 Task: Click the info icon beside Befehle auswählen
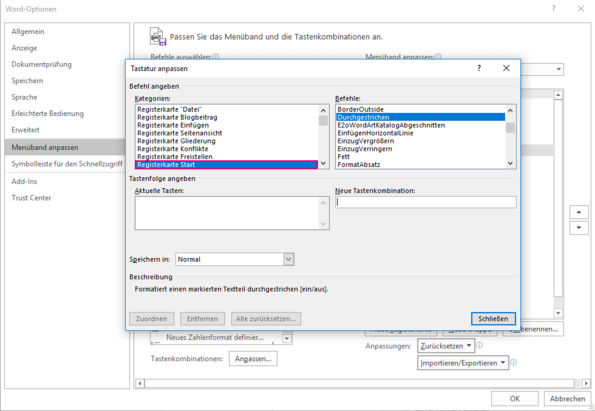coord(216,57)
